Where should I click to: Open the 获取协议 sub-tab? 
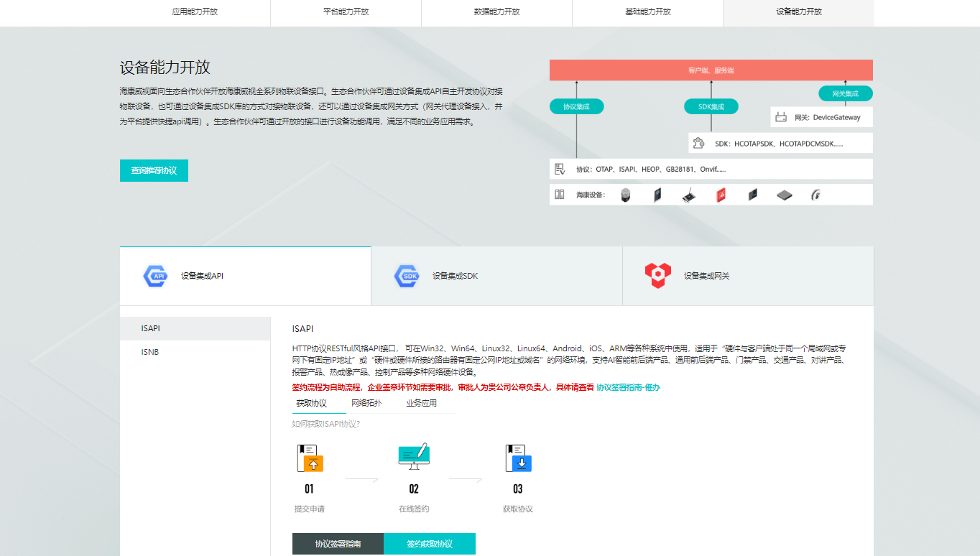point(311,404)
